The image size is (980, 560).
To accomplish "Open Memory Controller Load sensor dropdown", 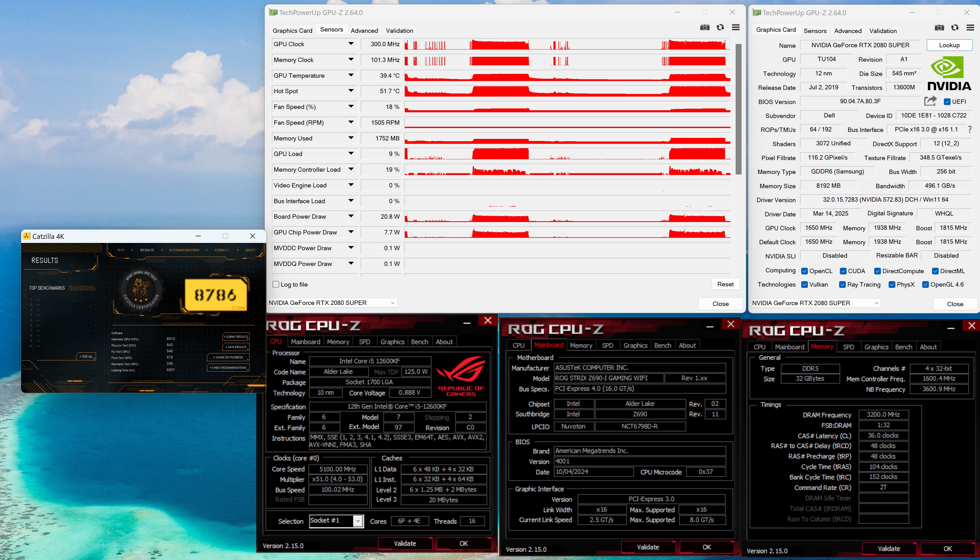I will (x=351, y=169).
